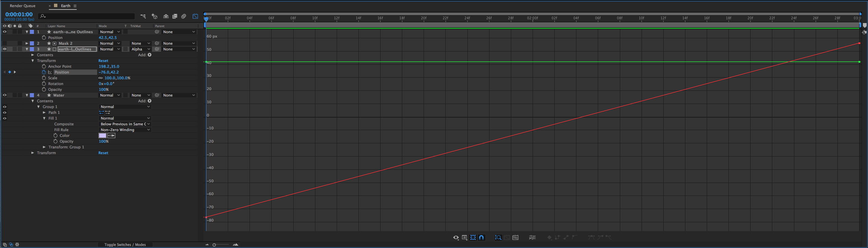Show Mask 2 layer video switch
This screenshot has width=868, height=248.
pos(5,43)
